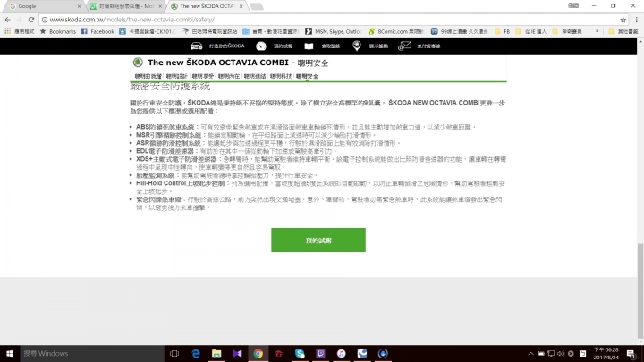Switch to the Mobile01 forum tab
Image resolution: width=644 pixels, height=362 pixels.
[x=125, y=6]
